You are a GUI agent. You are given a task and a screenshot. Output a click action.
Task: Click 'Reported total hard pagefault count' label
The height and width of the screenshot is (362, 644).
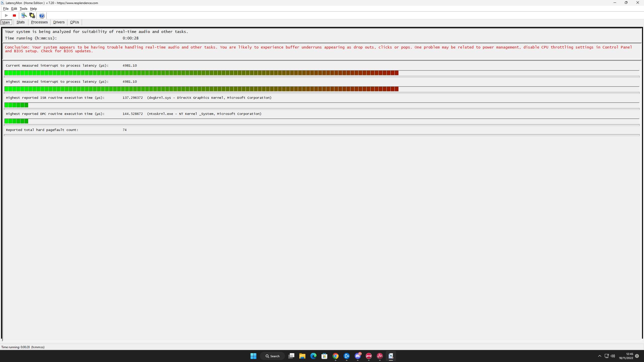point(42,130)
